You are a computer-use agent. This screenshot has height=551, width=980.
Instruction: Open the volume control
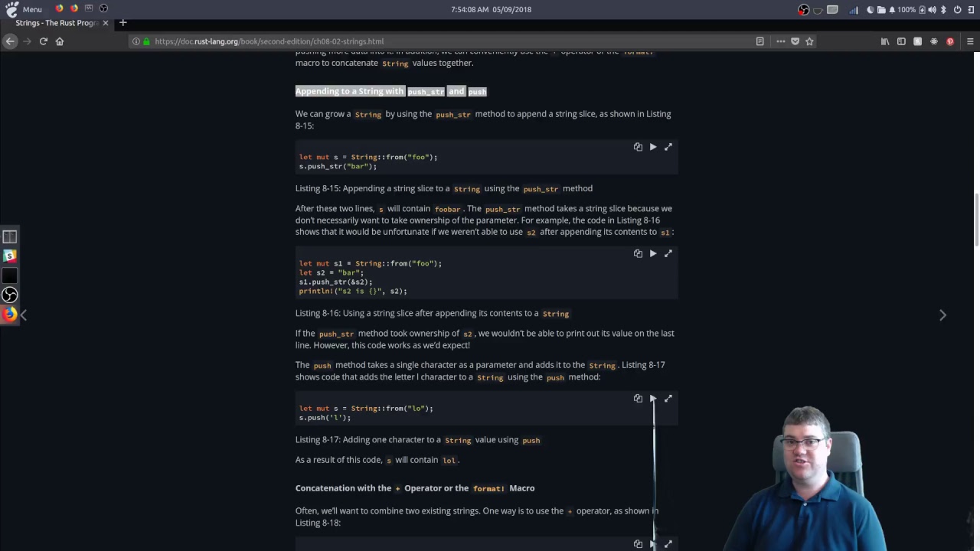click(932, 10)
